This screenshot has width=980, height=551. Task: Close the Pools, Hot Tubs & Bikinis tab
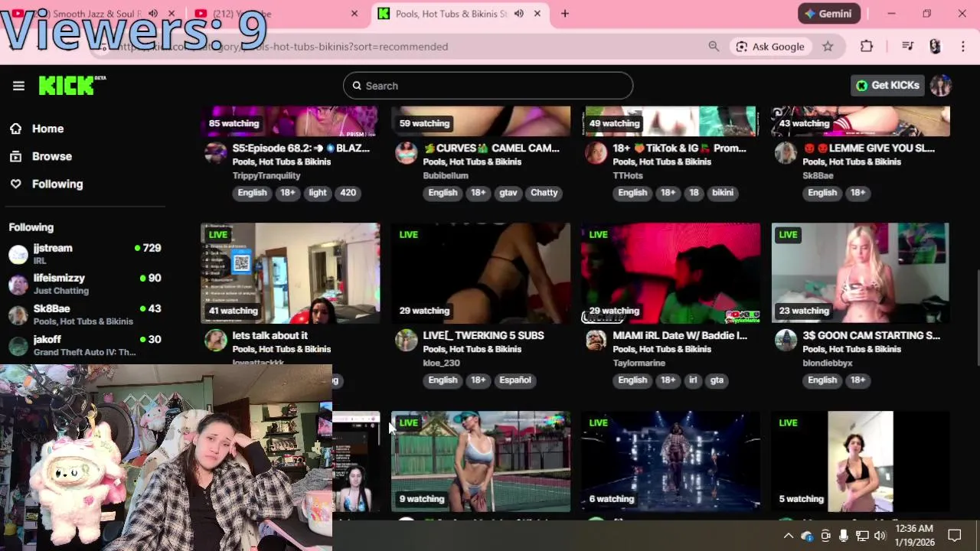pyautogui.click(x=537, y=14)
